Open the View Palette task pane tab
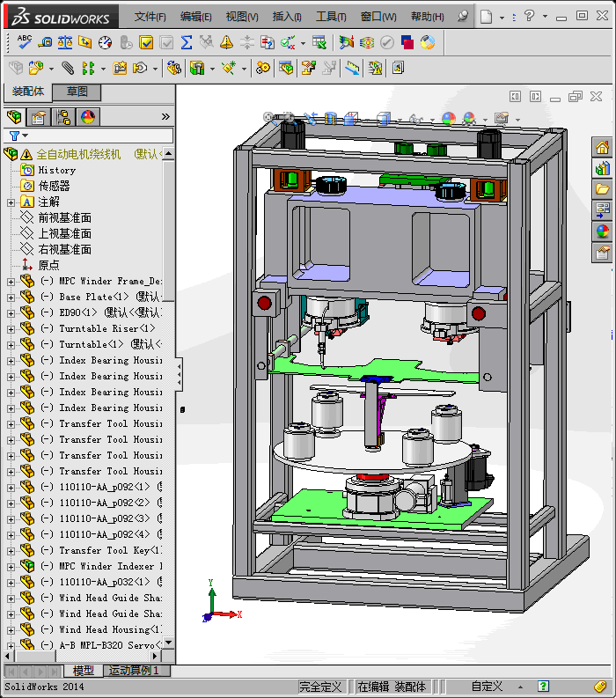 (602, 210)
